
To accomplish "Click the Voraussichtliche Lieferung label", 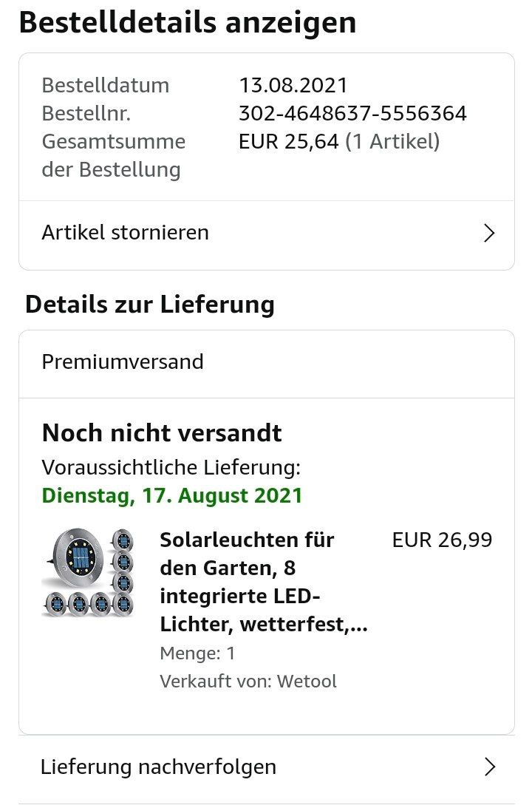I will 171,467.
